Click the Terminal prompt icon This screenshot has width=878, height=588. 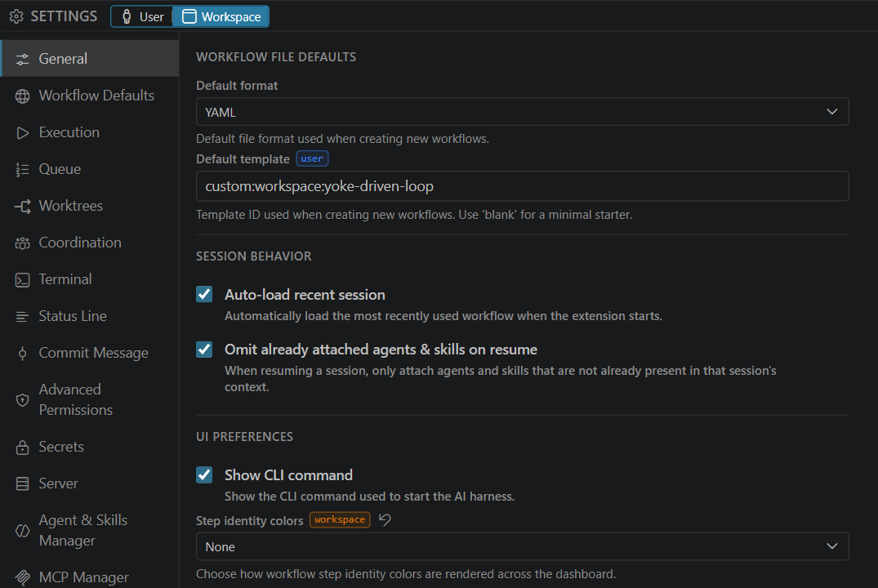tap(22, 279)
